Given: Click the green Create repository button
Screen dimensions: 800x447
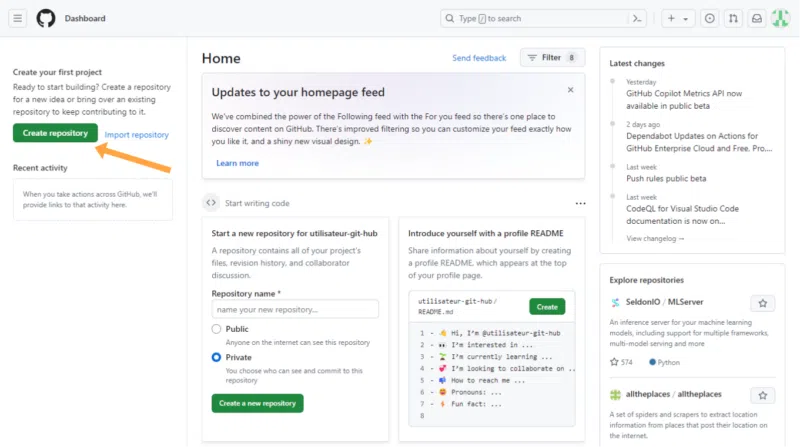Looking at the screenshot, I should coord(56,133).
